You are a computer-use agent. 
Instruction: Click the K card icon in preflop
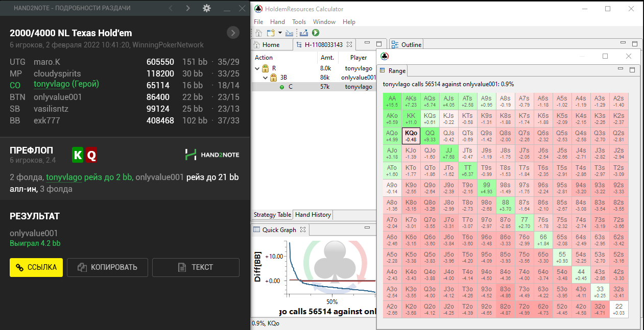78,155
